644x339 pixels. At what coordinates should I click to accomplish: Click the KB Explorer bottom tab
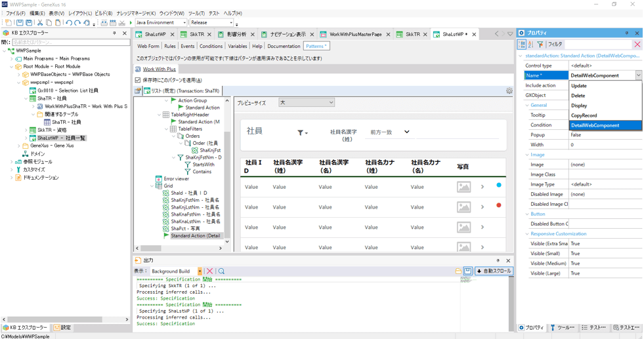(26, 327)
